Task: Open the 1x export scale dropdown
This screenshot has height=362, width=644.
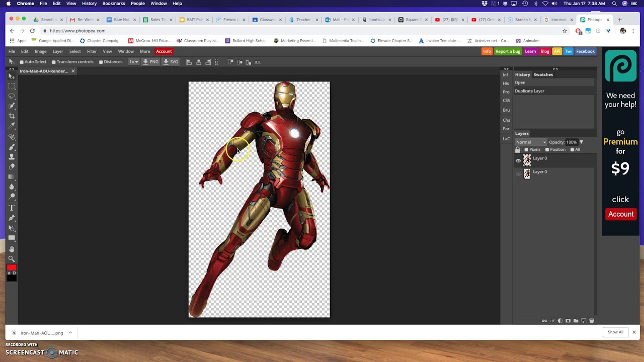Action: click(133, 62)
